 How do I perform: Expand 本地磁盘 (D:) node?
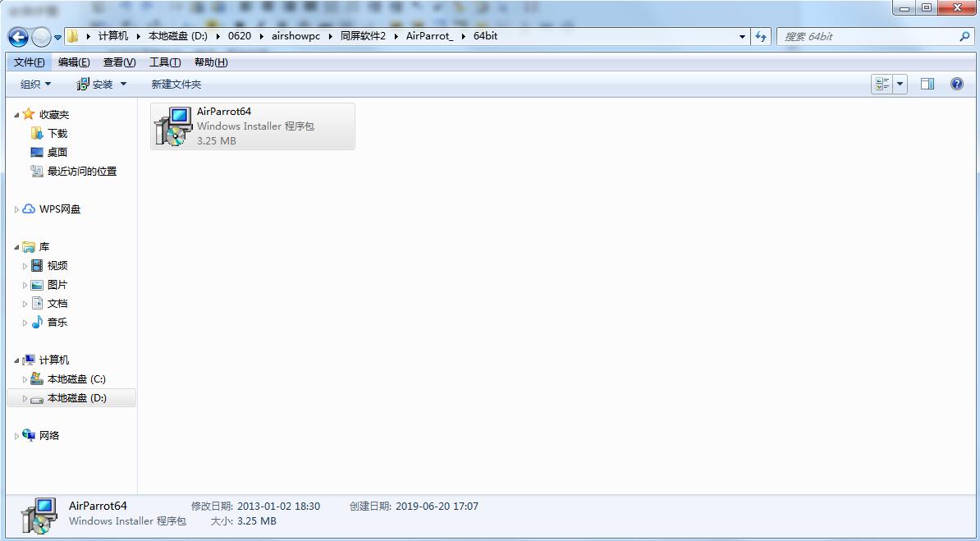(25, 398)
